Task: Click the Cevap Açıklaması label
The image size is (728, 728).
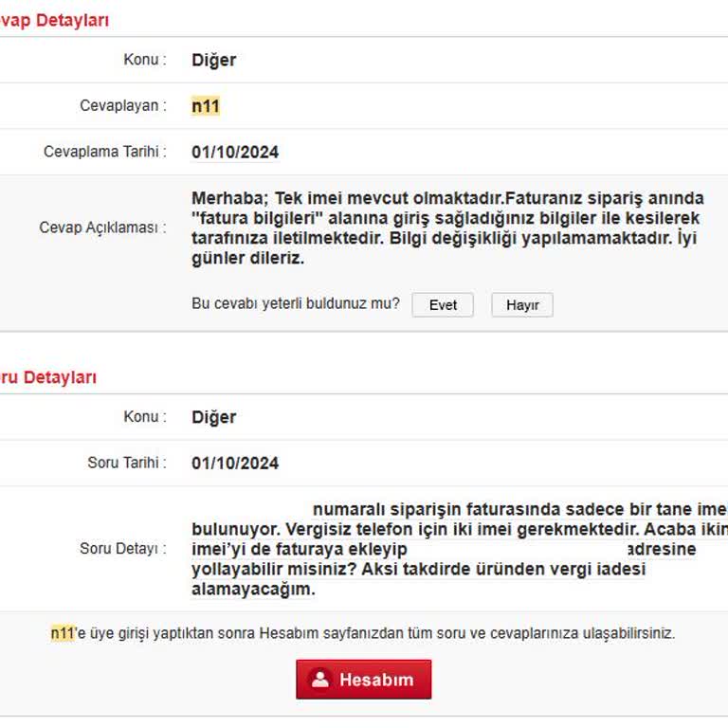Action: 102,227
